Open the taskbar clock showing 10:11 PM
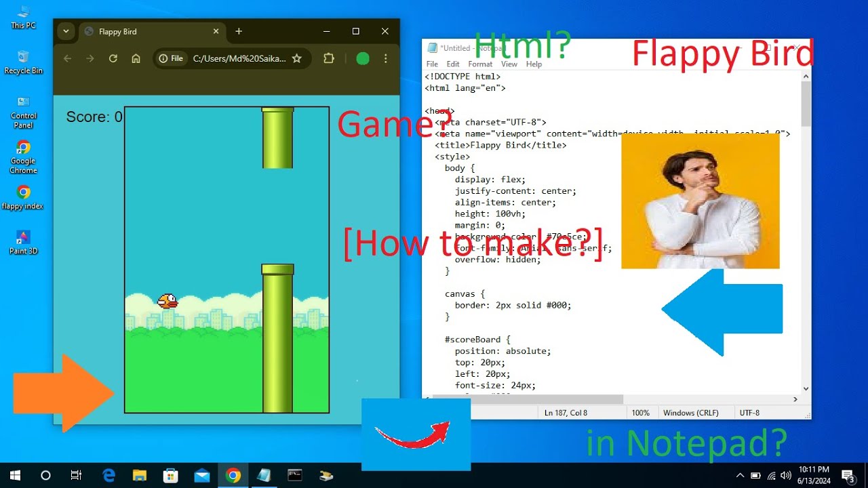868x488 pixels. [814, 475]
